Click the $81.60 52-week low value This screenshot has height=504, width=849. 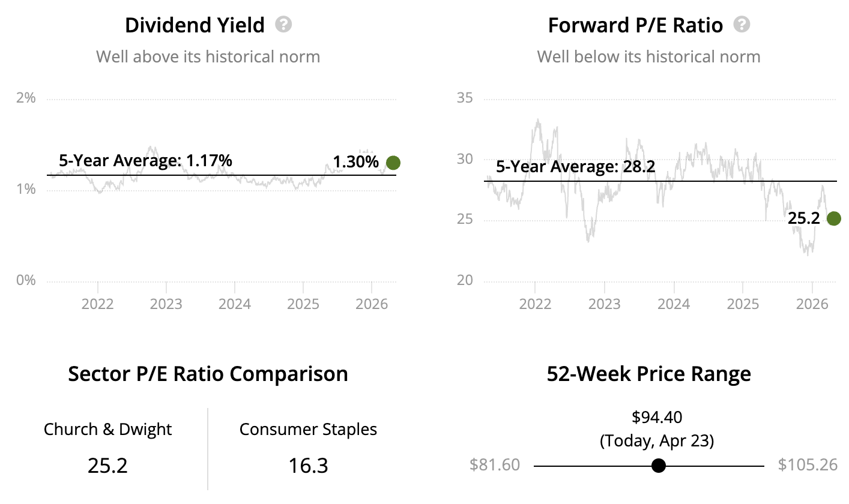pos(494,465)
